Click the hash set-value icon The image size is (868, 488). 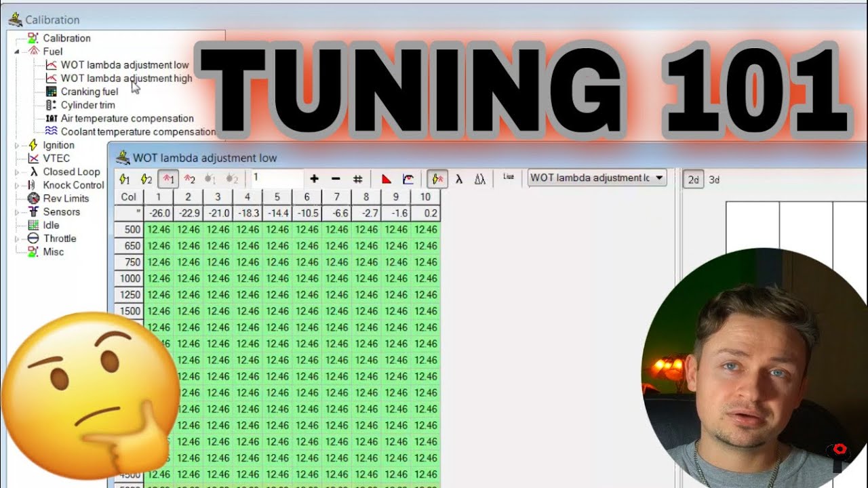tap(357, 179)
